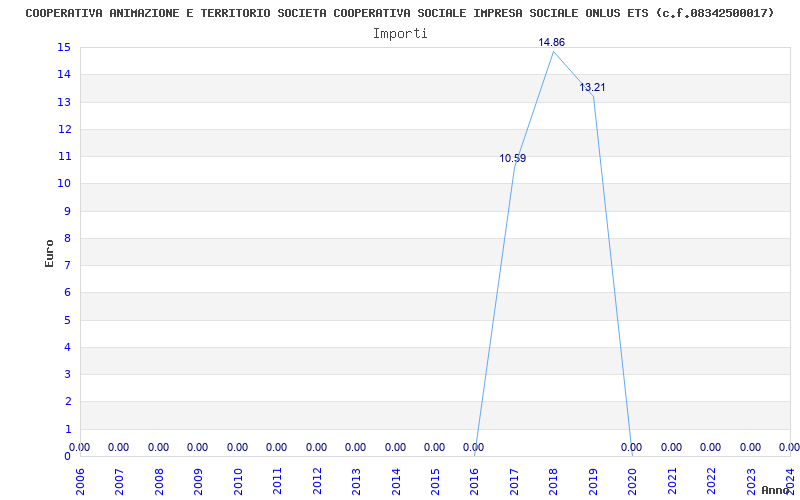Click the y-axis value 6
This screenshot has height=500, width=800.
[x=67, y=292]
